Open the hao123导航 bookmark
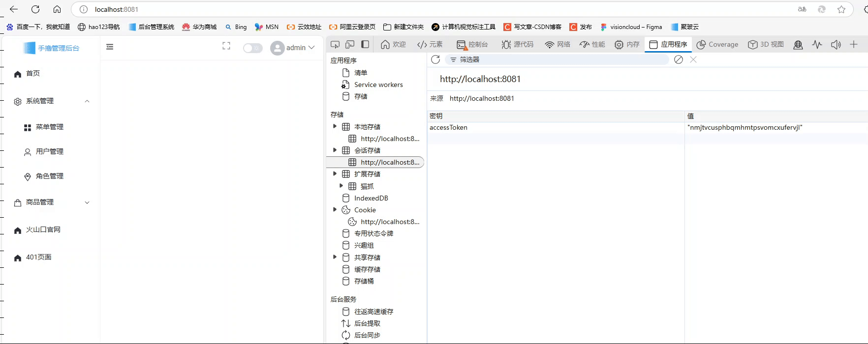 (99, 27)
